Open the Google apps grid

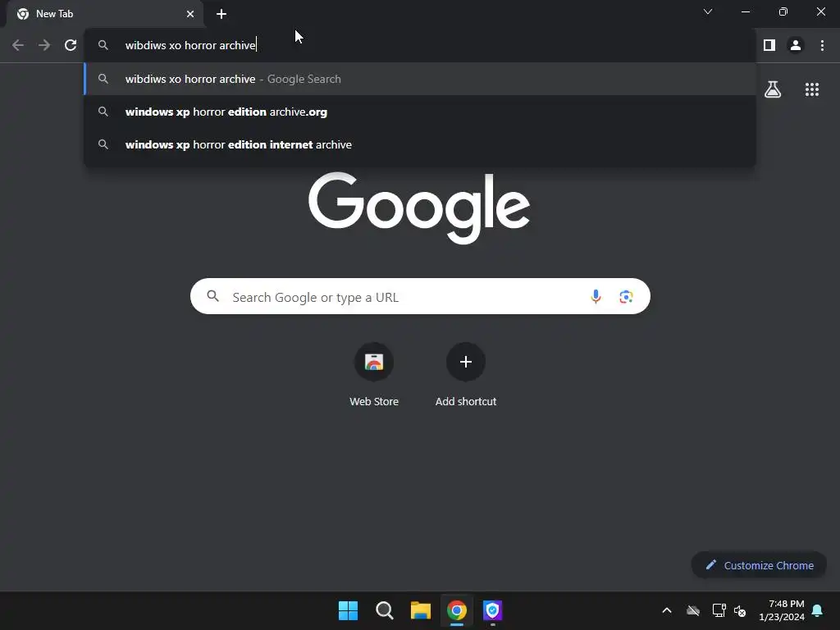point(811,89)
